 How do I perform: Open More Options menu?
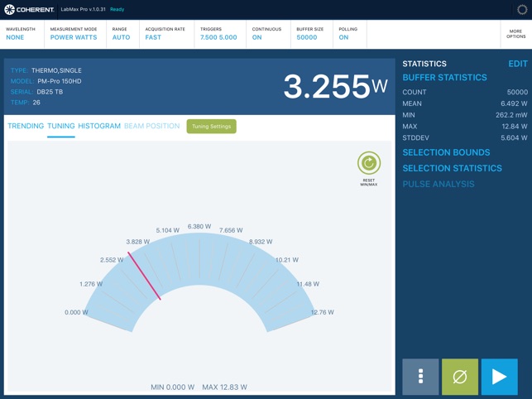pos(516,34)
